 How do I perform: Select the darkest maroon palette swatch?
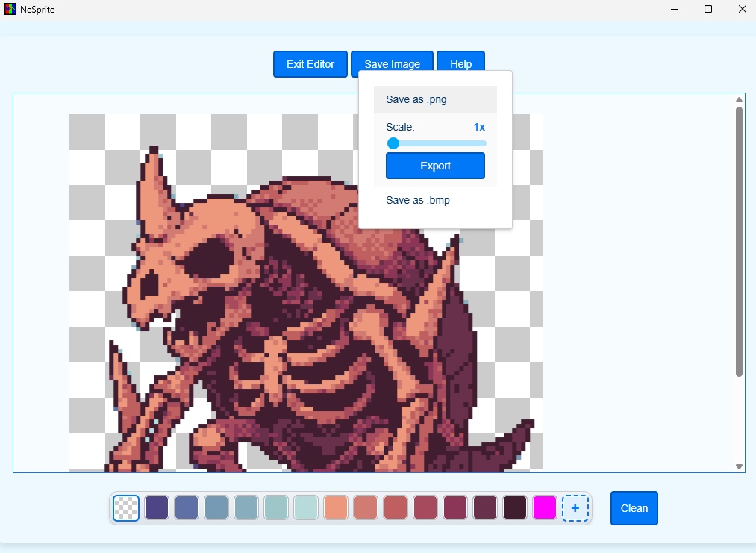click(515, 508)
